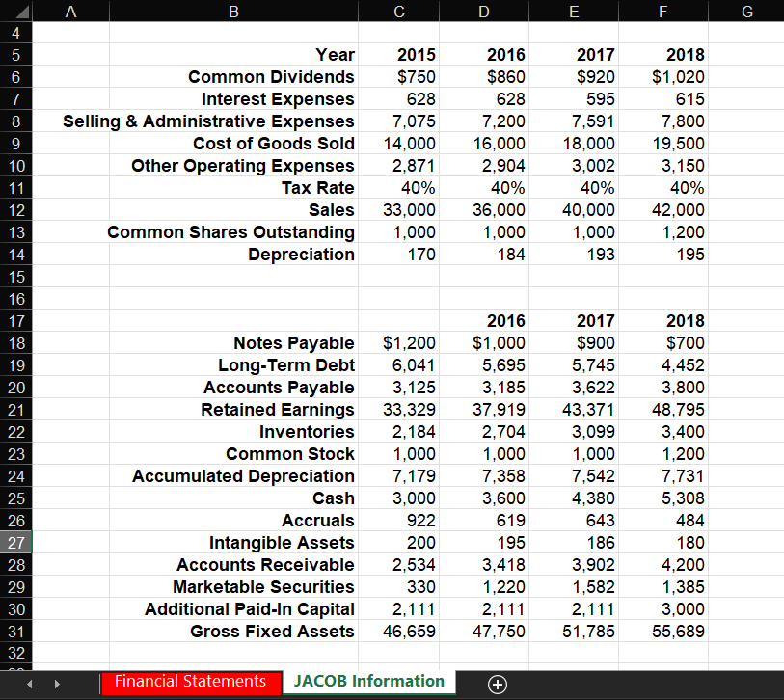
Task: Select row 12 header
Action: tap(18, 209)
